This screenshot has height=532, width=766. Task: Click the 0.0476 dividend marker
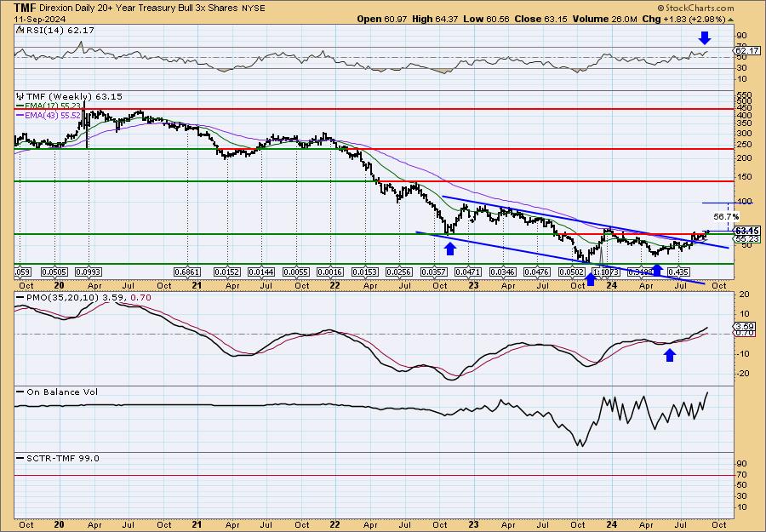coord(537,272)
